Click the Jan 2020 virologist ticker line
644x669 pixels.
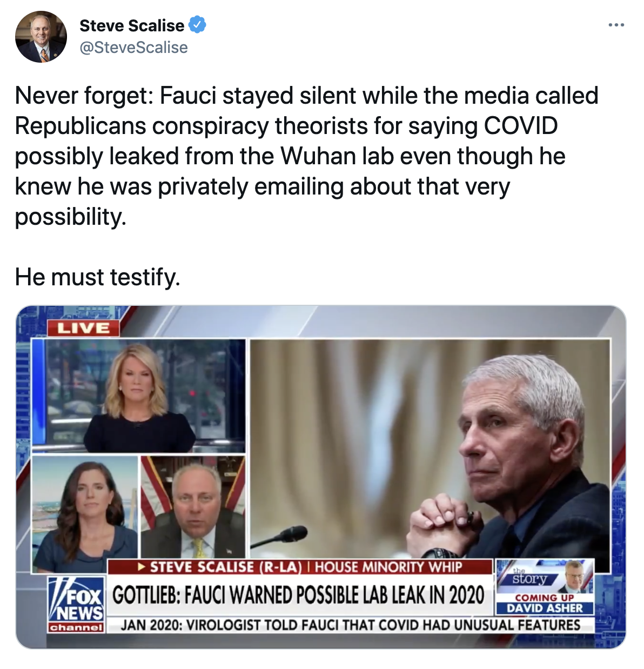350,625
